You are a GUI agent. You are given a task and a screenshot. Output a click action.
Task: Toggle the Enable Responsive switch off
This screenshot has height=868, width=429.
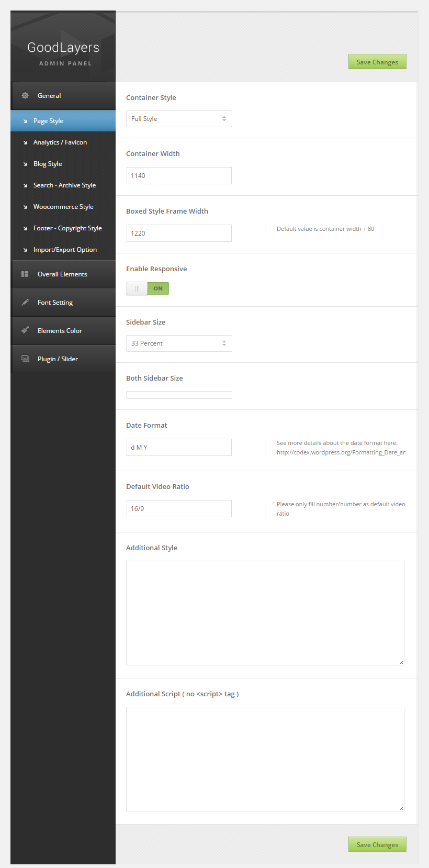pyautogui.click(x=148, y=288)
